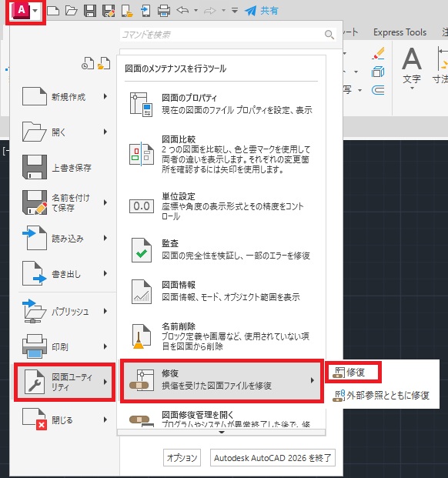The width and height of the screenshot is (448, 478).
Task: Expand the 新規作成 submenu arrow
Action: (x=105, y=96)
